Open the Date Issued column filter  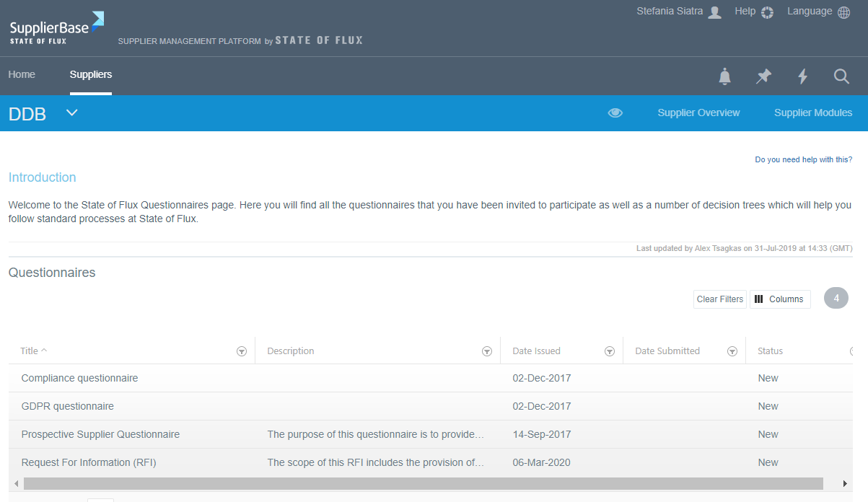[610, 351]
